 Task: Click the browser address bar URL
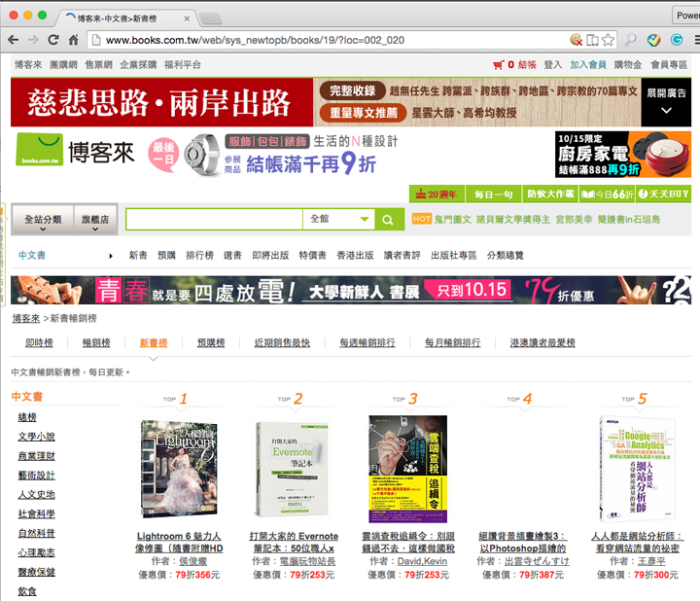pos(255,40)
